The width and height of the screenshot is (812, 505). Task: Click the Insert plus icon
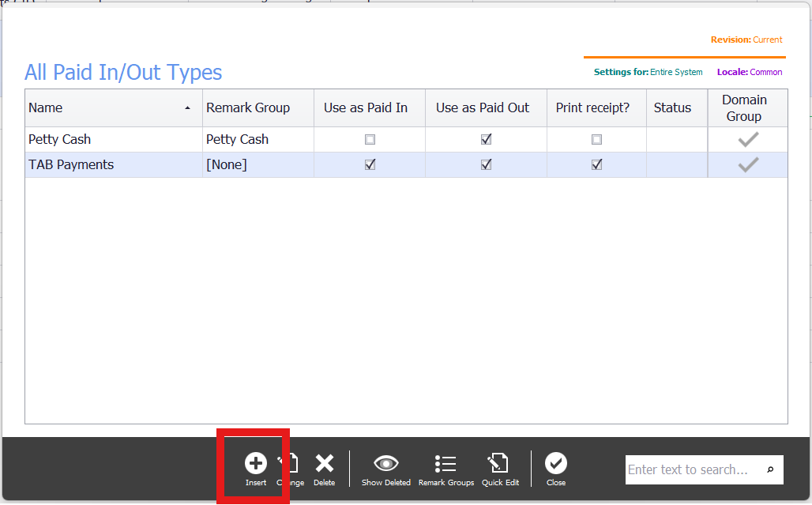coord(256,463)
